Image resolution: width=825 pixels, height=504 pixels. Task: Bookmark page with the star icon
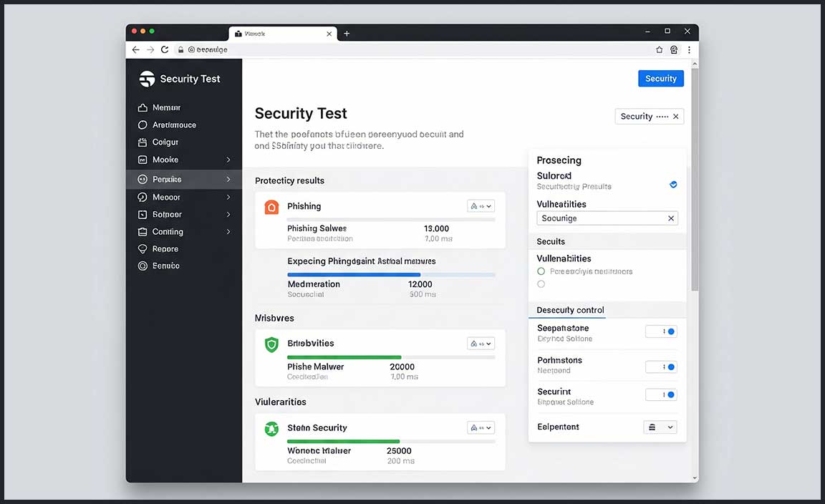(x=660, y=49)
